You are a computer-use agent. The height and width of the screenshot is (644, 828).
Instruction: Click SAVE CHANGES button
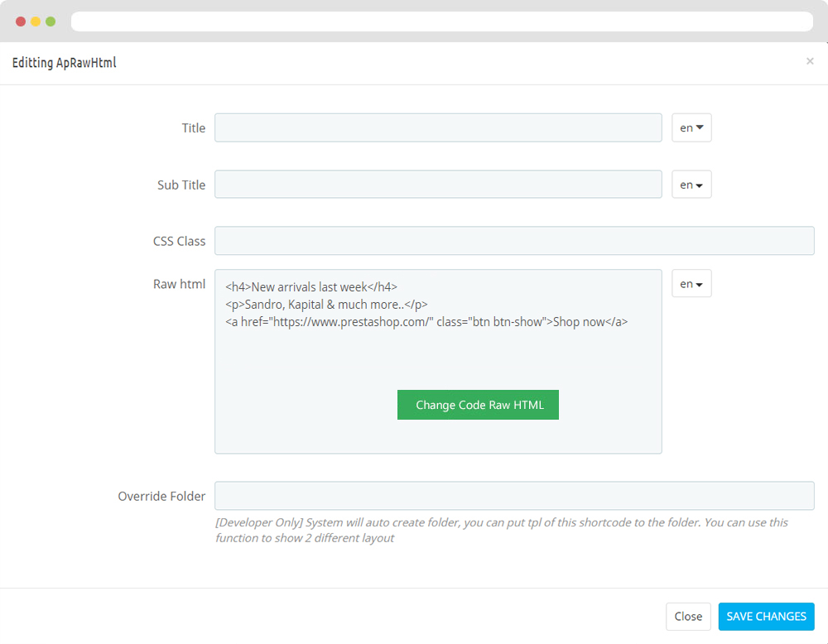[x=766, y=616]
